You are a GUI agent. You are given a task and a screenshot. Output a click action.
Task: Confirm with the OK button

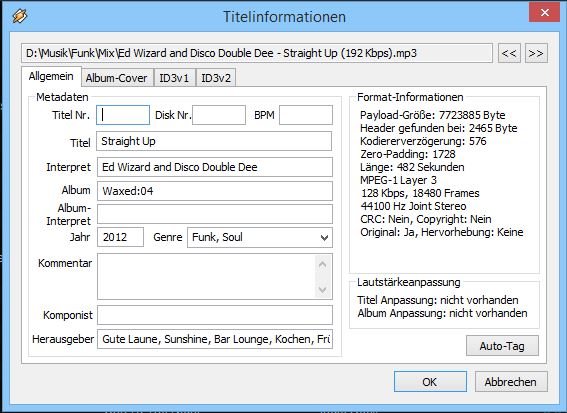point(430,382)
